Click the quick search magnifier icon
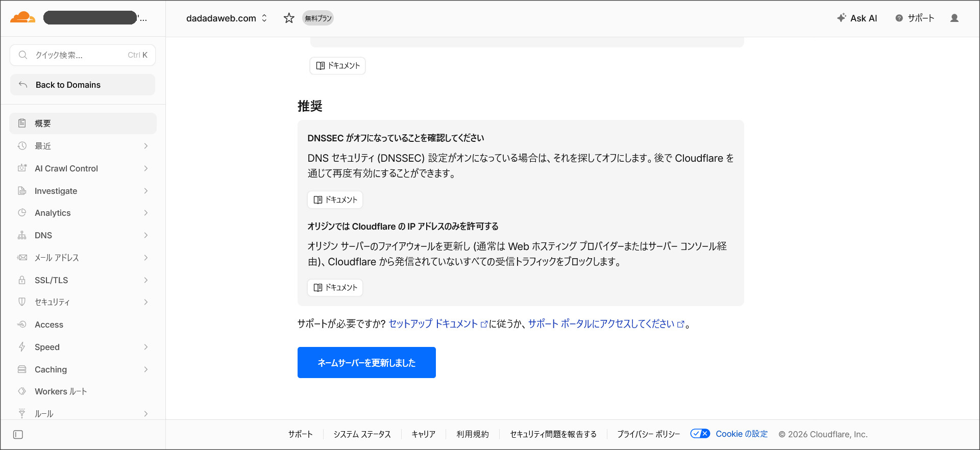Viewport: 980px width, 450px height. tap(23, 55)
